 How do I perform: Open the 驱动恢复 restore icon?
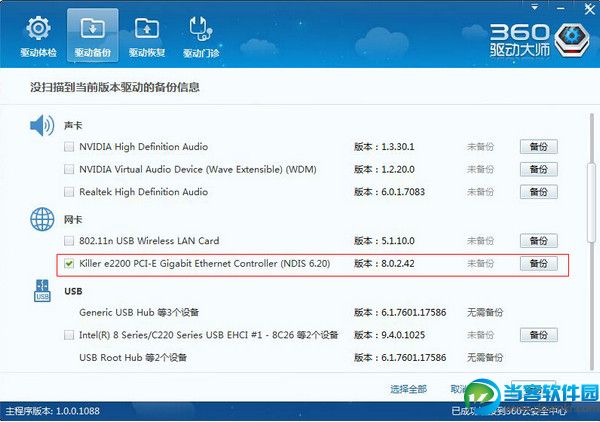click(x=147, y=28)
